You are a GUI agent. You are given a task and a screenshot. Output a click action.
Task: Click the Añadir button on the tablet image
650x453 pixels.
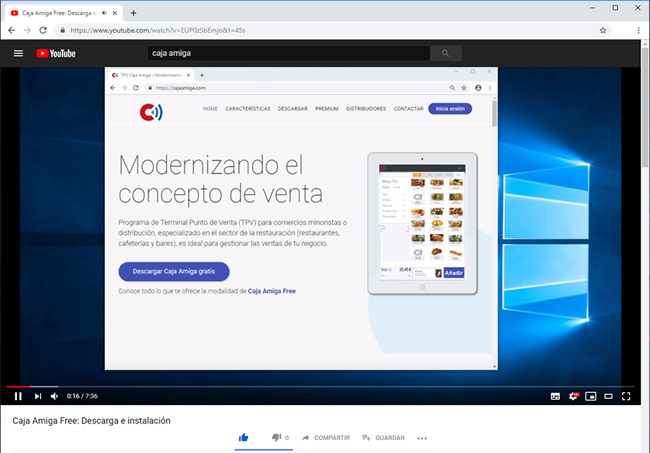coord(454,273)
